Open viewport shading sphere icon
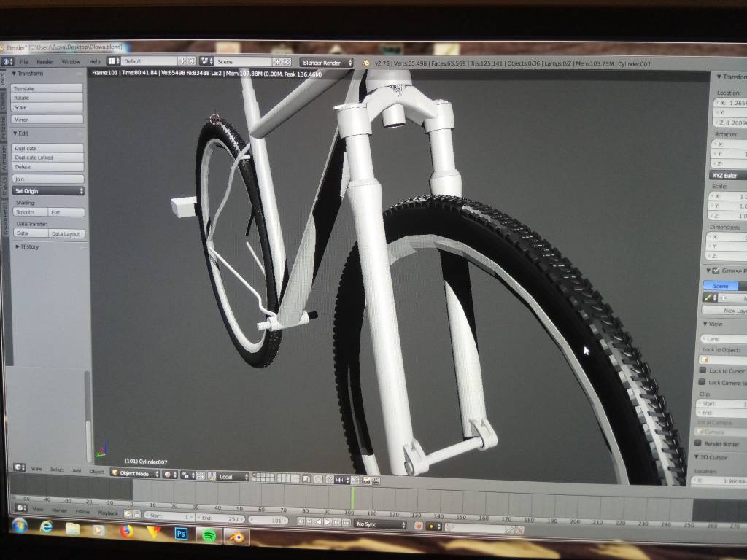The image size is (747, 560). click(x=169, y=474)
